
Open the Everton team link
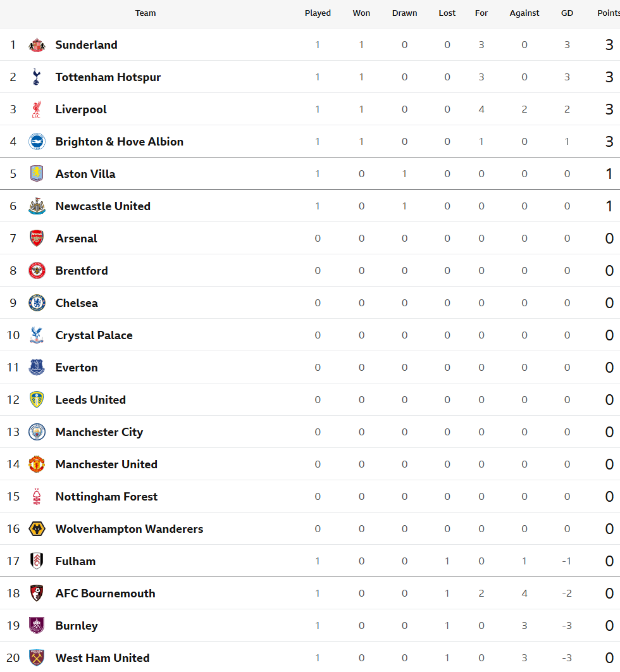(x=77, y=367)
